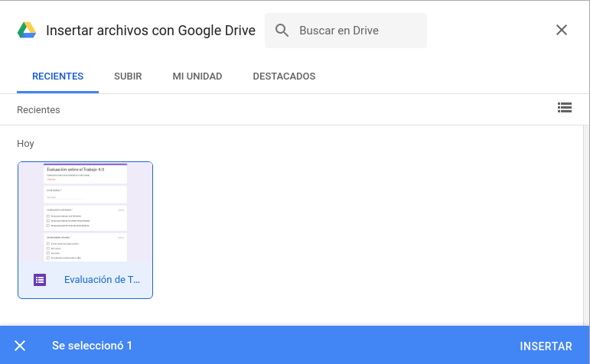Click the purple Google Forms file icon
This screenshot has height=364, width=590.
point(41,280)
